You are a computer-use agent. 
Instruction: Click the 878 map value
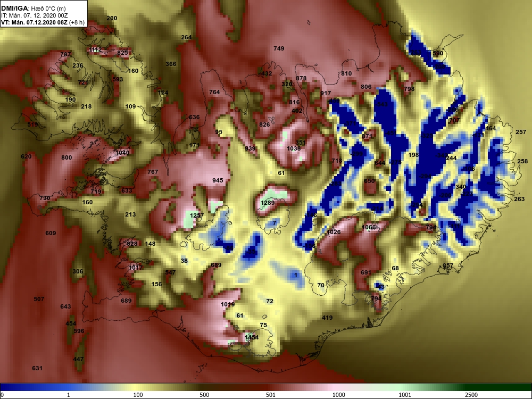point(301,78)
